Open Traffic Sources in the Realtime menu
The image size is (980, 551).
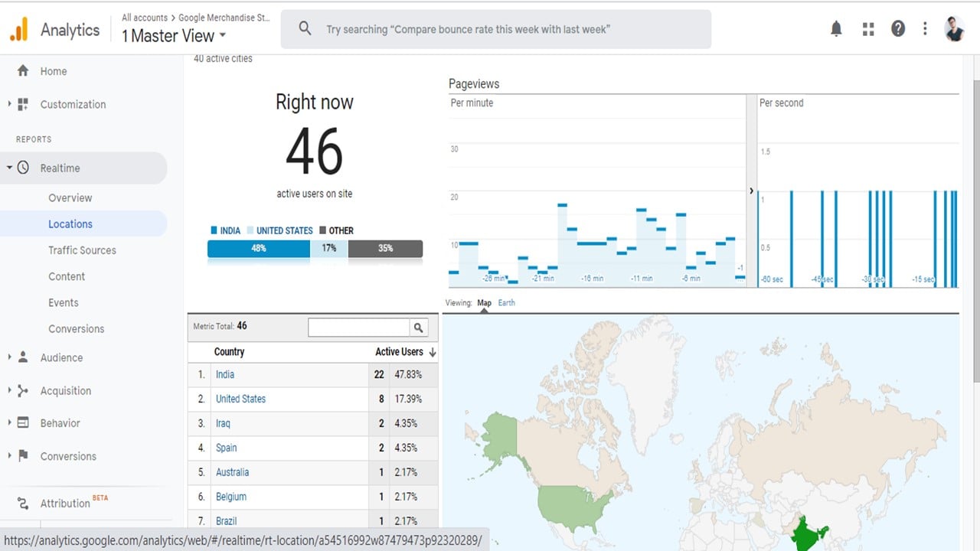(82, 250)
